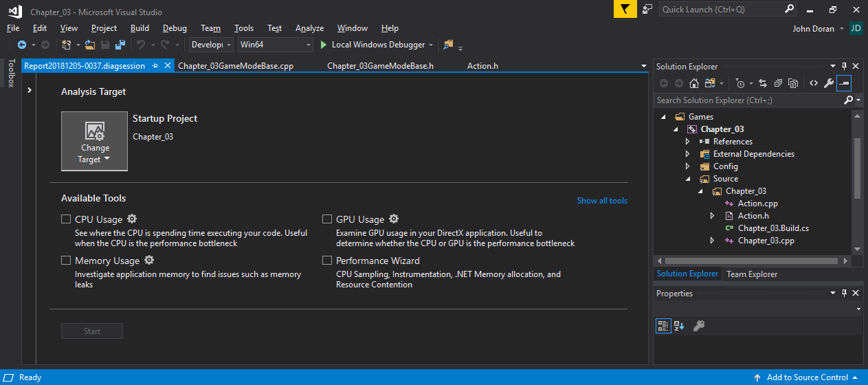Viewport: 868px width, 385px height.
Task: Click the green Start Debugging play icon
Action: (x=324, y=45)
